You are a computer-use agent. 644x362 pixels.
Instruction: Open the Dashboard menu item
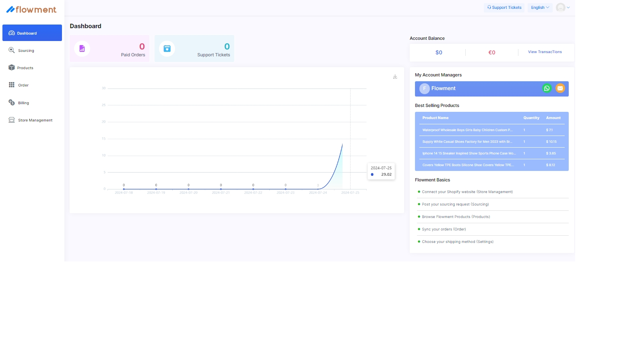[32, 33]
